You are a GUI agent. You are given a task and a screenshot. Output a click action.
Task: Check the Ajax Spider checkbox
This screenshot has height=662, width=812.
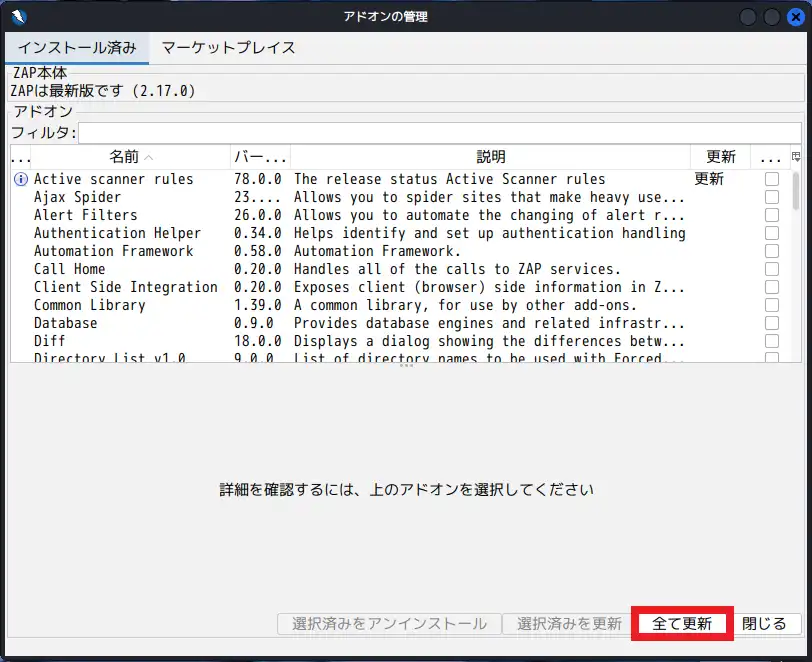[x=771, y=197]
